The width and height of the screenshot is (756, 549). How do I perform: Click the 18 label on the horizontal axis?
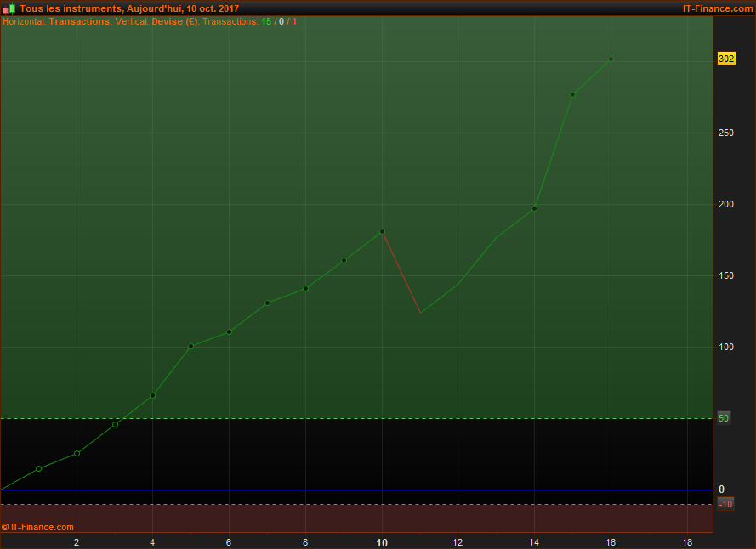pos(687,543)
